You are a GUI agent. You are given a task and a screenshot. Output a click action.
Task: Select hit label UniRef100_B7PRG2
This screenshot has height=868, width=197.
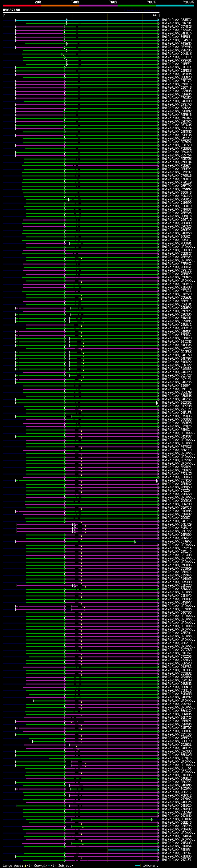coord(177,335)
